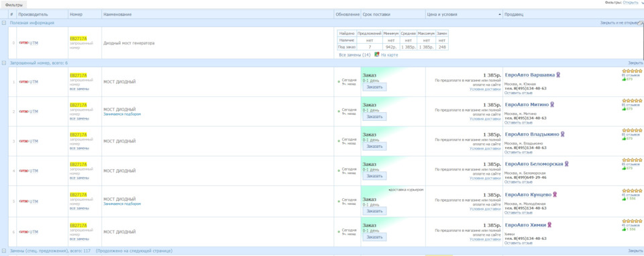The width and height of the screenshot is (644, 256).
Task: Open ЕвроАвто Кунцево seller link
Action: point(528,194)
